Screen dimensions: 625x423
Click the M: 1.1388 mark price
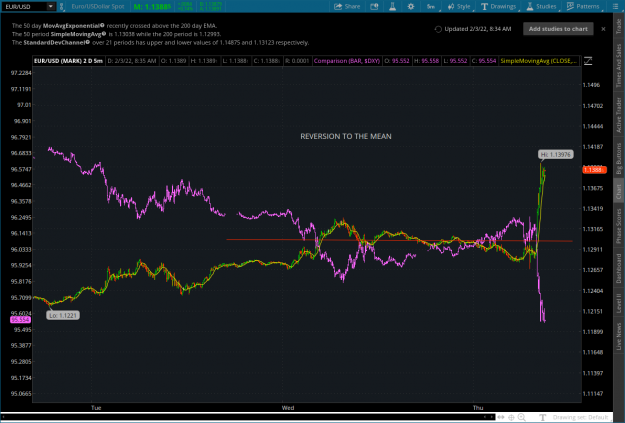point(152,6)
